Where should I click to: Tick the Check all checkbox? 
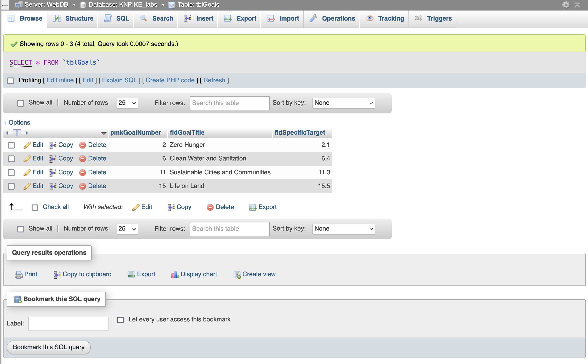35,207
